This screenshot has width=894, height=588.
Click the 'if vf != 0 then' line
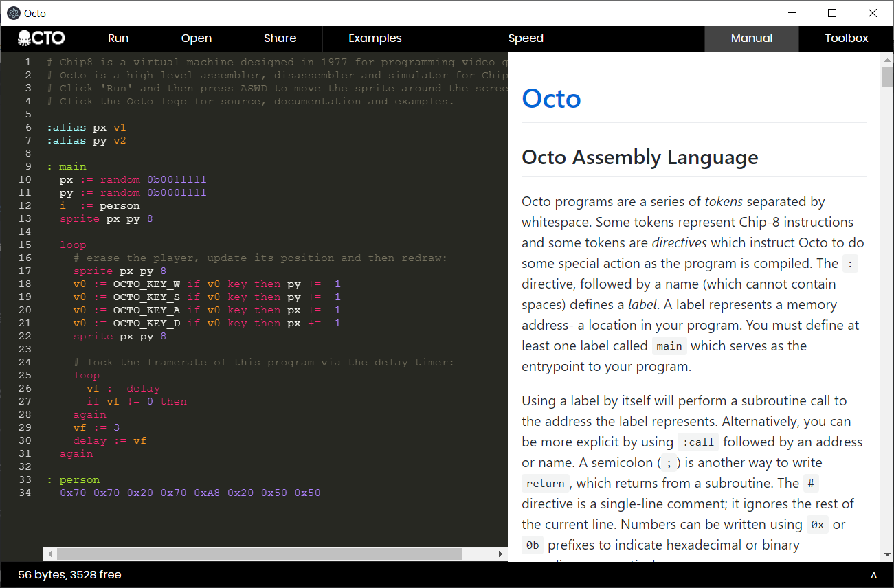137,401
